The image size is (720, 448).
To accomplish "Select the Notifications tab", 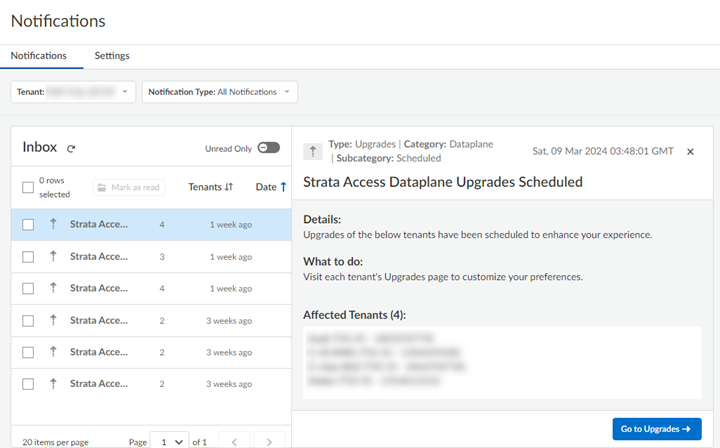I will pos(39,56).
